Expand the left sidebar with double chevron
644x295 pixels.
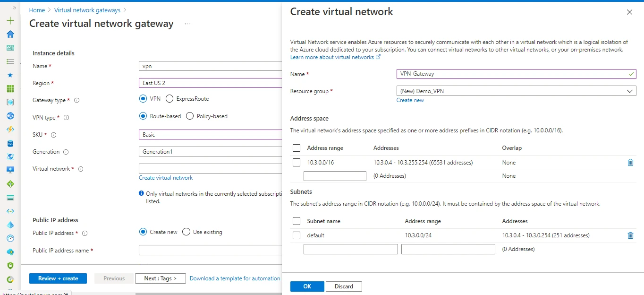[x=14, y=8]
